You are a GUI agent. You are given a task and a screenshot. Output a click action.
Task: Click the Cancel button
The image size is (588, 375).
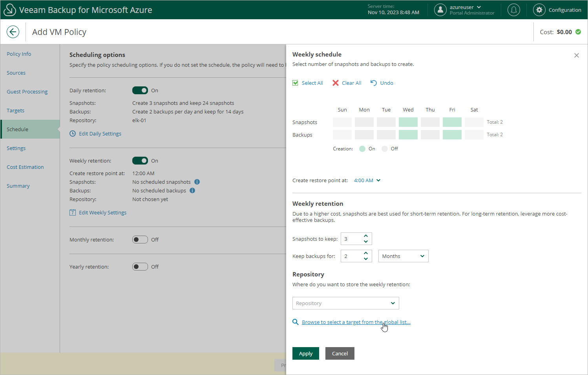pyautogui.click(x=340, y=353)
